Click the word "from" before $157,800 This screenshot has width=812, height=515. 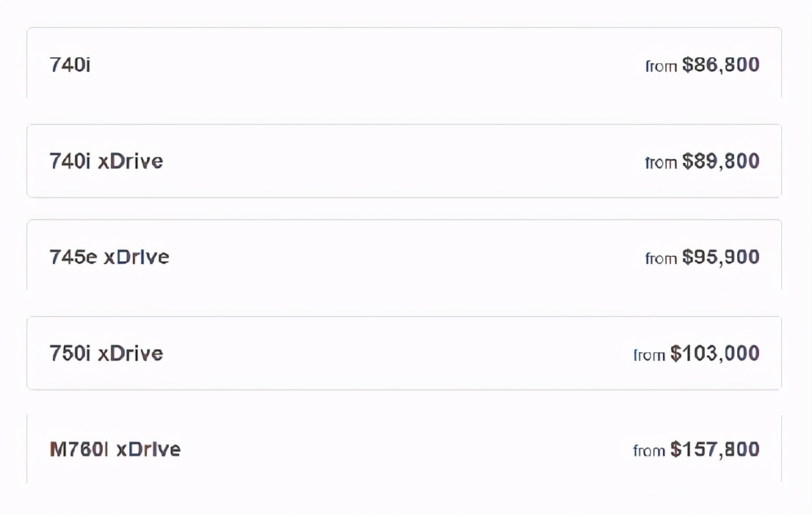[x=649, y=451]
